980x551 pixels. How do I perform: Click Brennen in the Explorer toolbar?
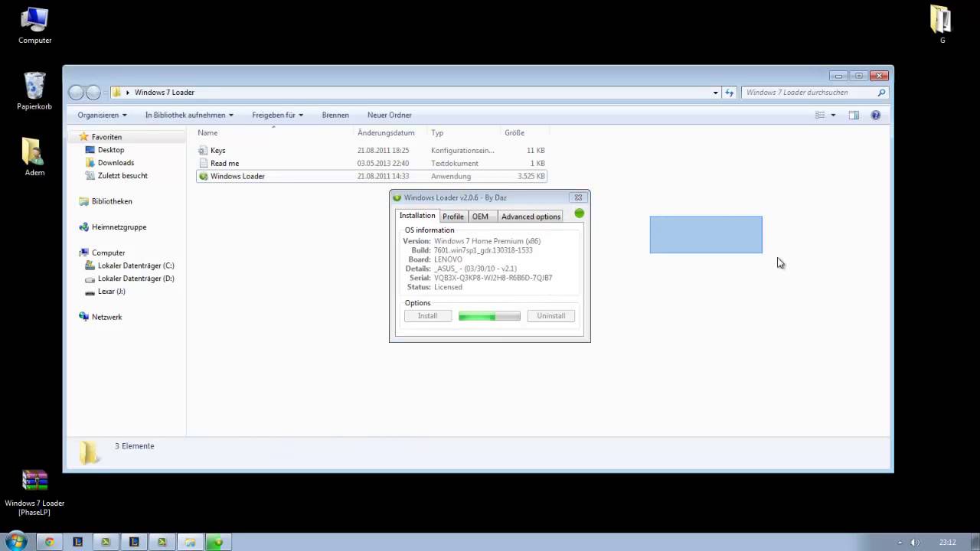(x=335, y=115)
